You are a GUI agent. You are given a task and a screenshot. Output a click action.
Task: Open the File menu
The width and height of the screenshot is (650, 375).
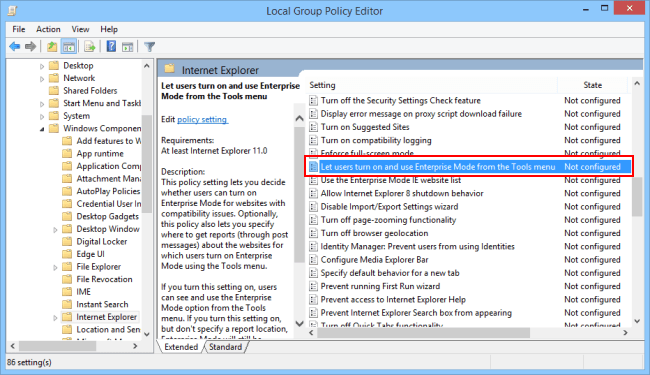tap(19, 29)
